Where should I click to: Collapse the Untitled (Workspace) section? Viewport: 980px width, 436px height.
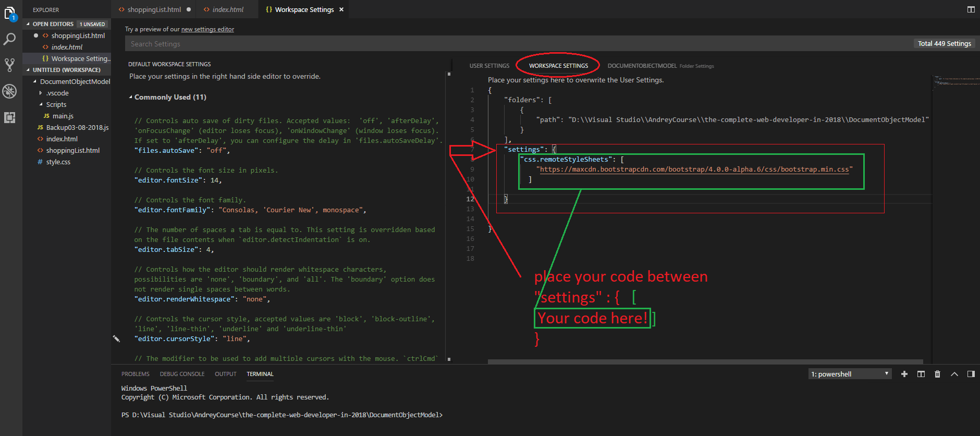click(28, 70)
